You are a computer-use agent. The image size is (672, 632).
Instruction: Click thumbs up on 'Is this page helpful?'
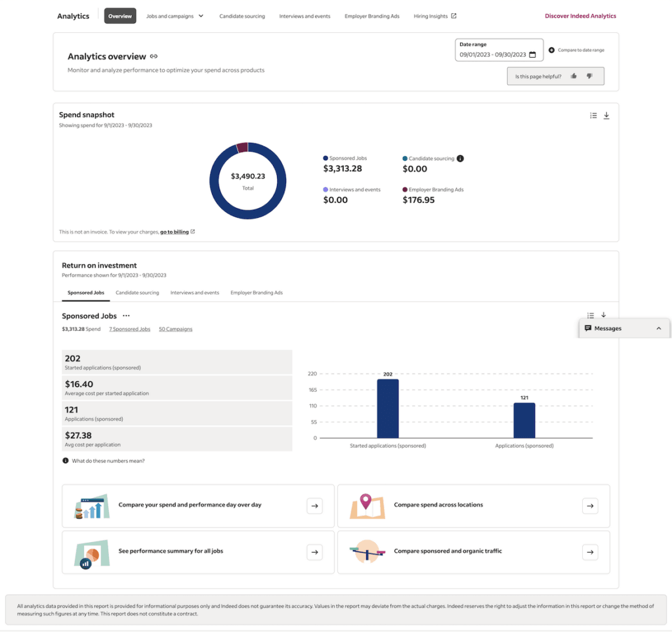(x=574, y=75)
